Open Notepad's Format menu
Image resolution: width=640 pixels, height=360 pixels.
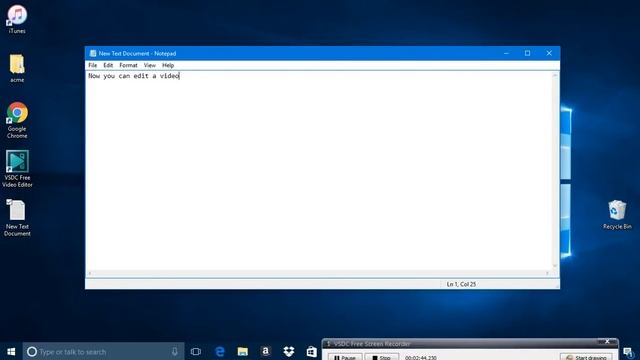pos(128,65)
